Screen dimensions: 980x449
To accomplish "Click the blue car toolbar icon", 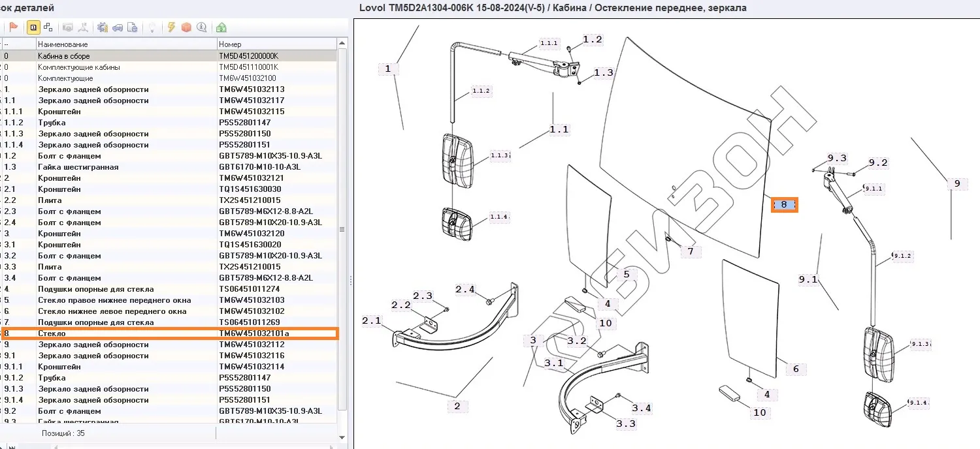I will tap(118, 27).
